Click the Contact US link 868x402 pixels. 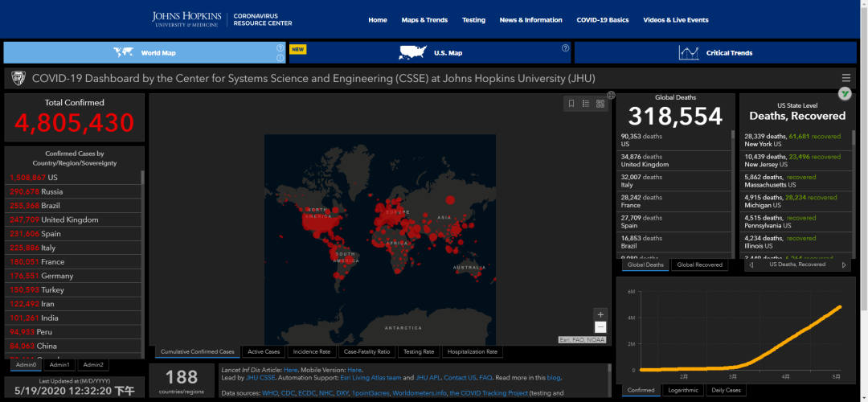(460, 378)
